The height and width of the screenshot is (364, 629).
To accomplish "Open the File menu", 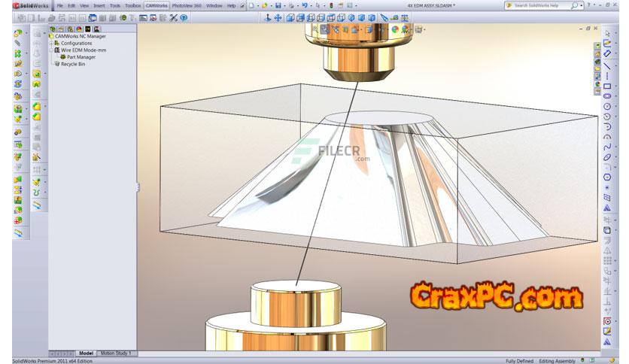I will tap(59, 5).
